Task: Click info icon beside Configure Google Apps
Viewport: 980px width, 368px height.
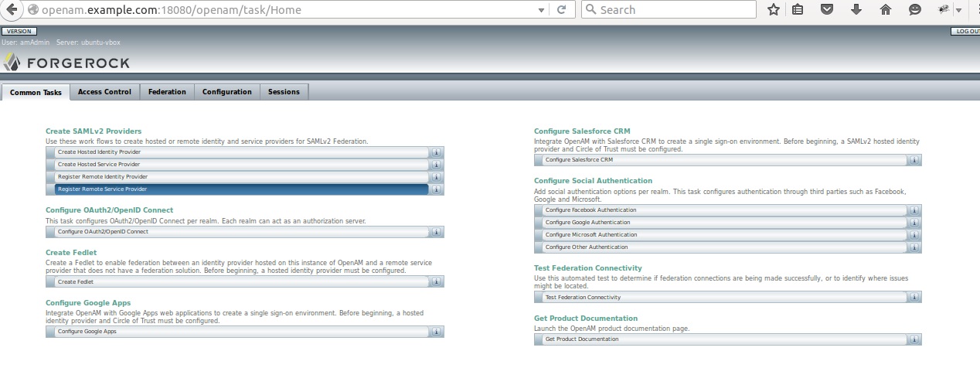Action: pyautogui.click(x=436, y=332)
